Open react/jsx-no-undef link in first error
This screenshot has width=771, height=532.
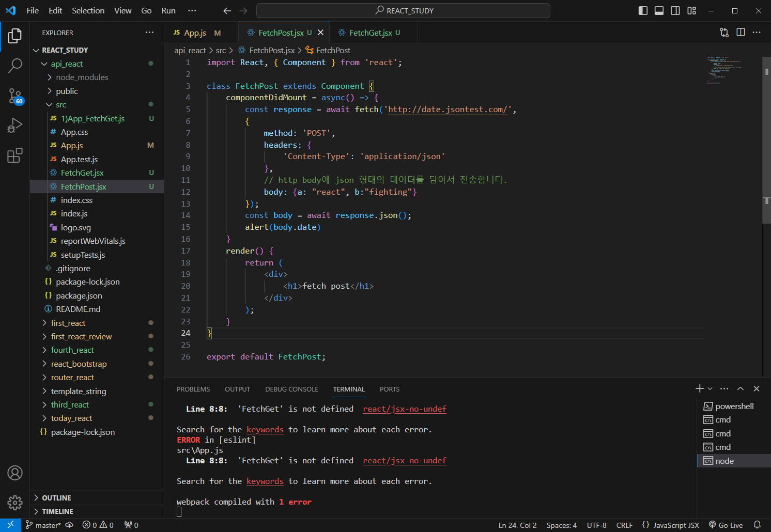coord(405,409)
